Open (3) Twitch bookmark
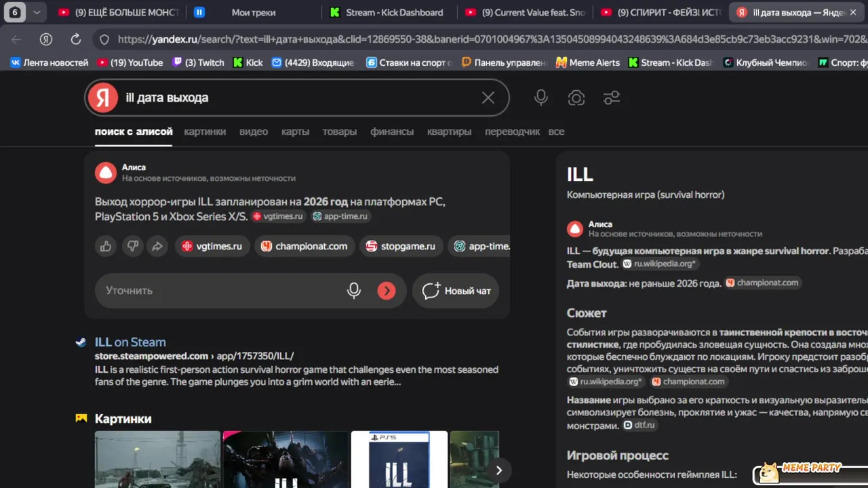The height and width of the screenshot is (488, 868). click(198, 62)
